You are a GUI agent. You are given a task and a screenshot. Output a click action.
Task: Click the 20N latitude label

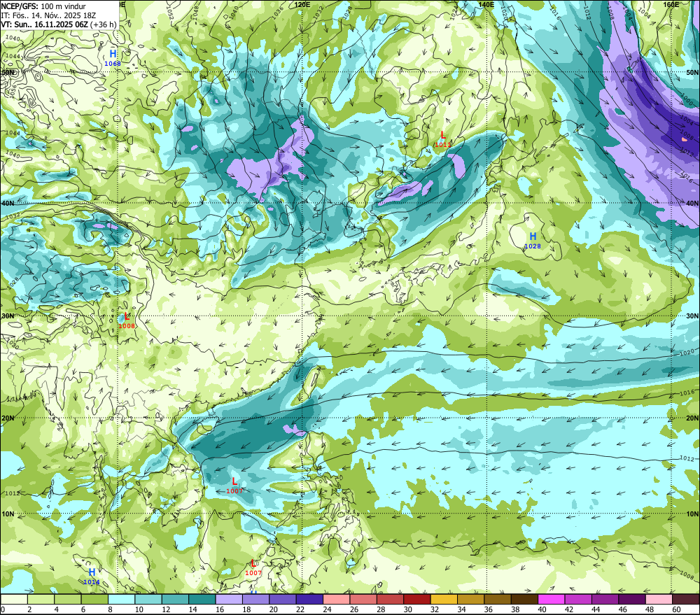692,418
